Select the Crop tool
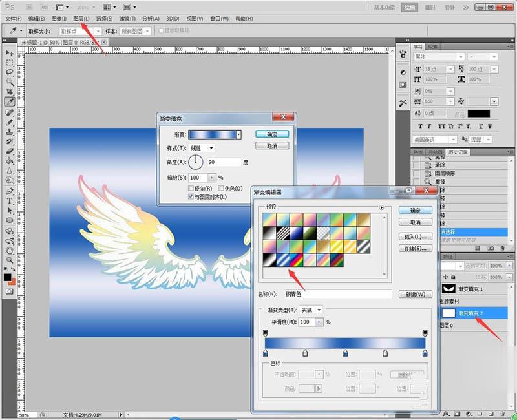This screenshot has width=517, height=420. tap(10, 92)
